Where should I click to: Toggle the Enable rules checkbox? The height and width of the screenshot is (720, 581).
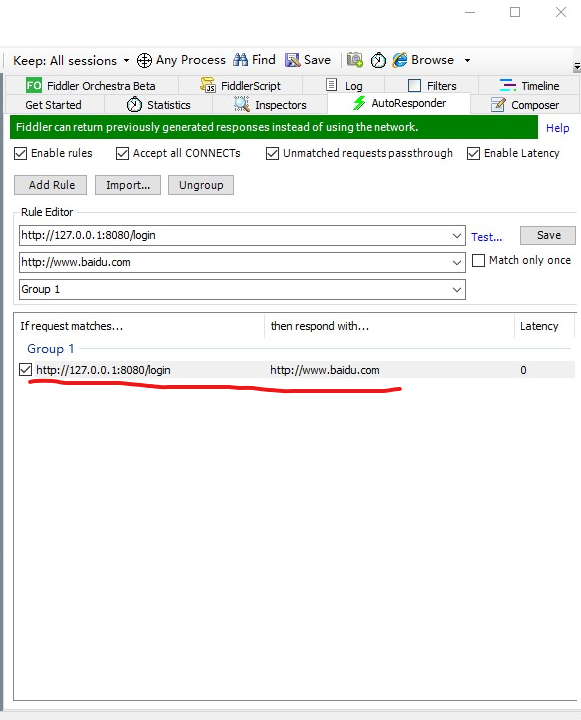click(x=21, y=153)
